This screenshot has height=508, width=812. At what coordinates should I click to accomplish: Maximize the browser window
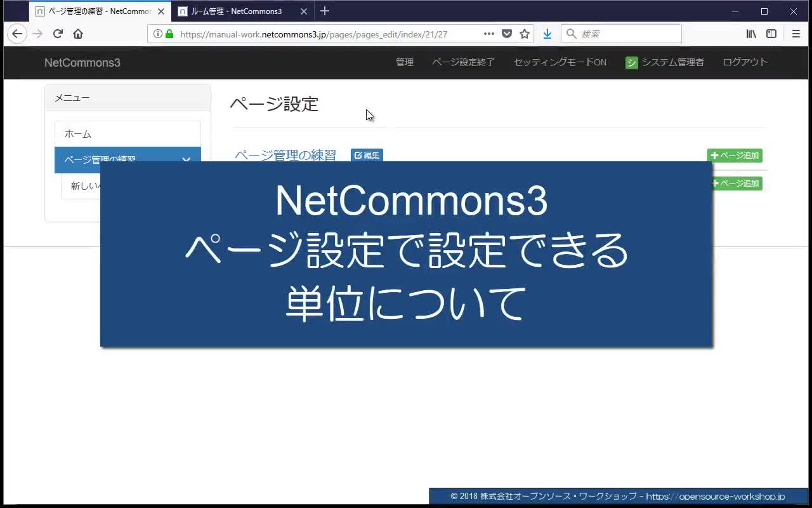[x=764, y=11]
